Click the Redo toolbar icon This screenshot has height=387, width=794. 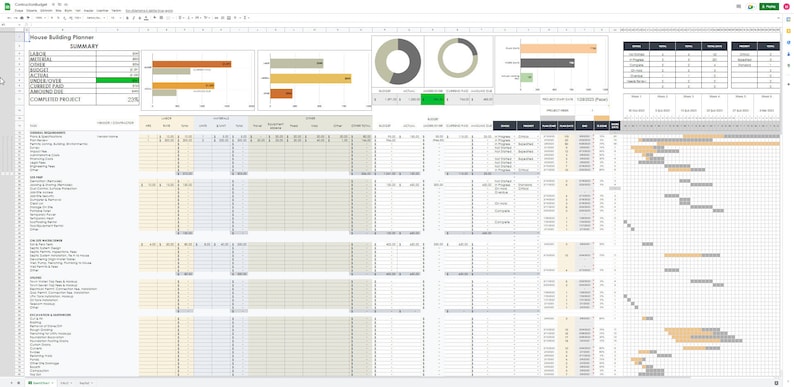(x=15, y=18)
